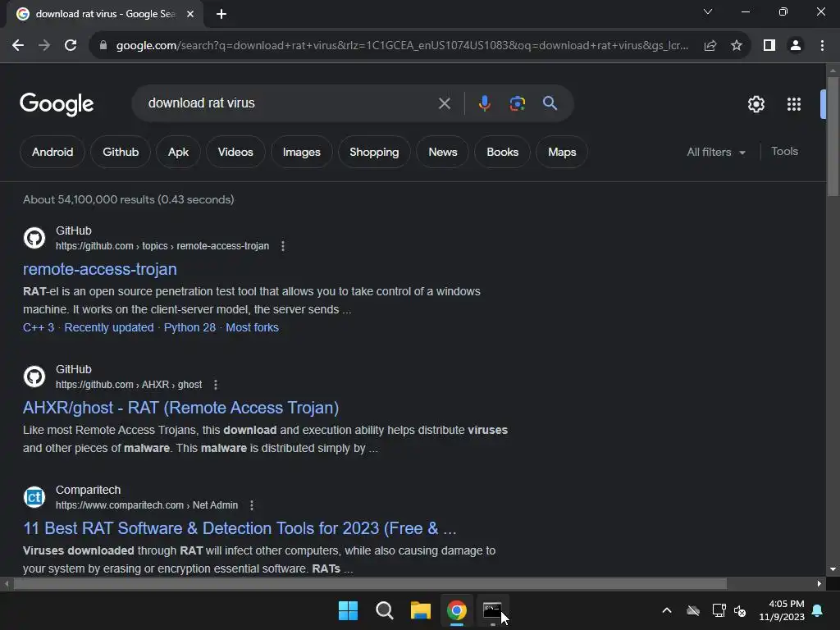Click the 'Python 28' sitelink
The width and height of the screenshot is (840, 630).
[x=189, y=327]
